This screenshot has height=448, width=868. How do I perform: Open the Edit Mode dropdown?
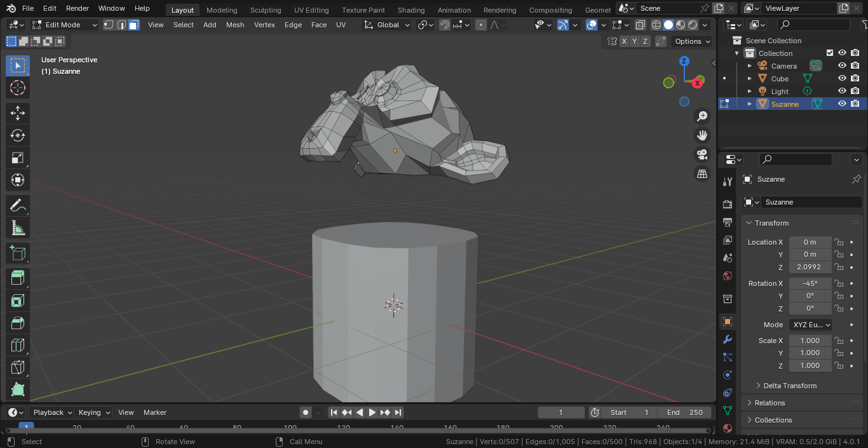click(65, 25)
